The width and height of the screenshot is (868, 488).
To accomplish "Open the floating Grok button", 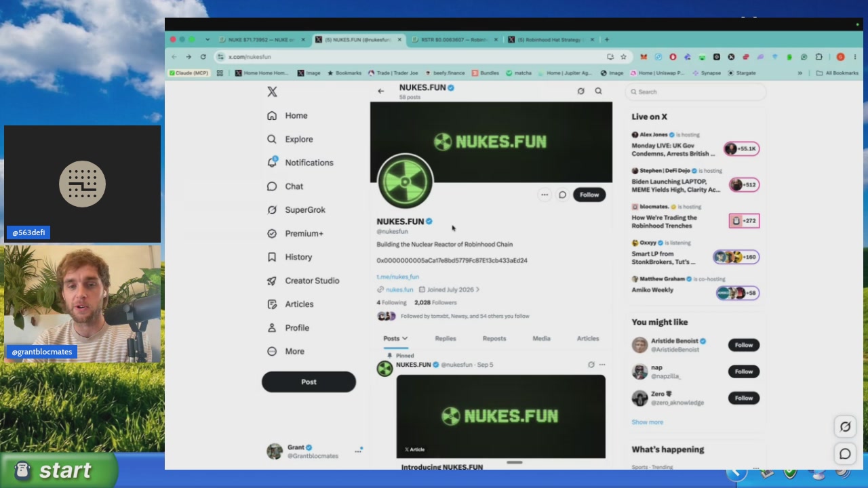I will tap(845, 427).
